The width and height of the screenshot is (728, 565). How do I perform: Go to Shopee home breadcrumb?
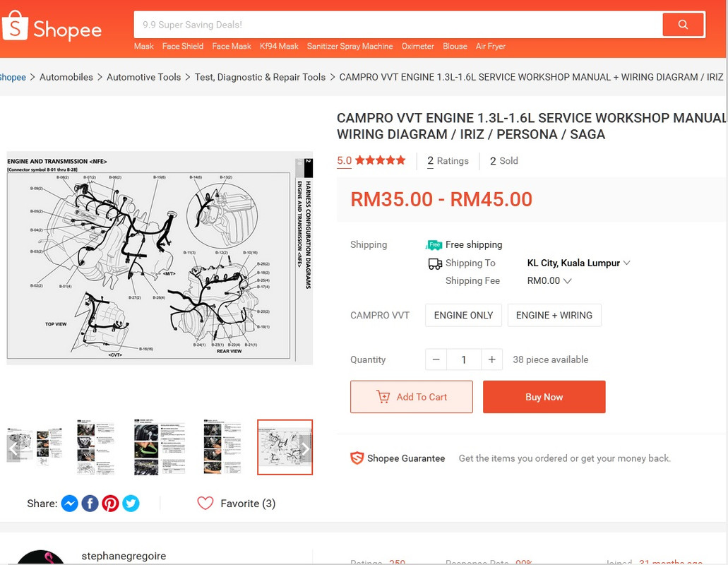[13, 77]
